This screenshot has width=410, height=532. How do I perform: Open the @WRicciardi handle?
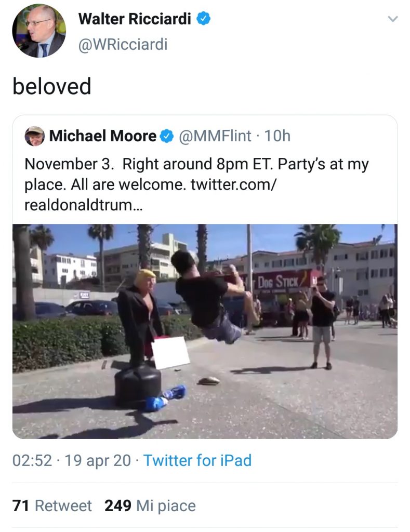click(x=123, y=45)
